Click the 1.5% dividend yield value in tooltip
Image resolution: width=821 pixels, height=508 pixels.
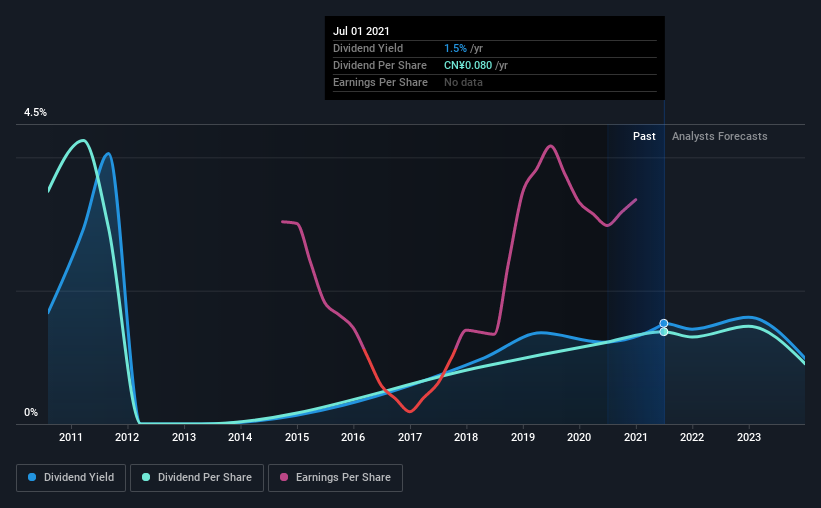[455, 48]
